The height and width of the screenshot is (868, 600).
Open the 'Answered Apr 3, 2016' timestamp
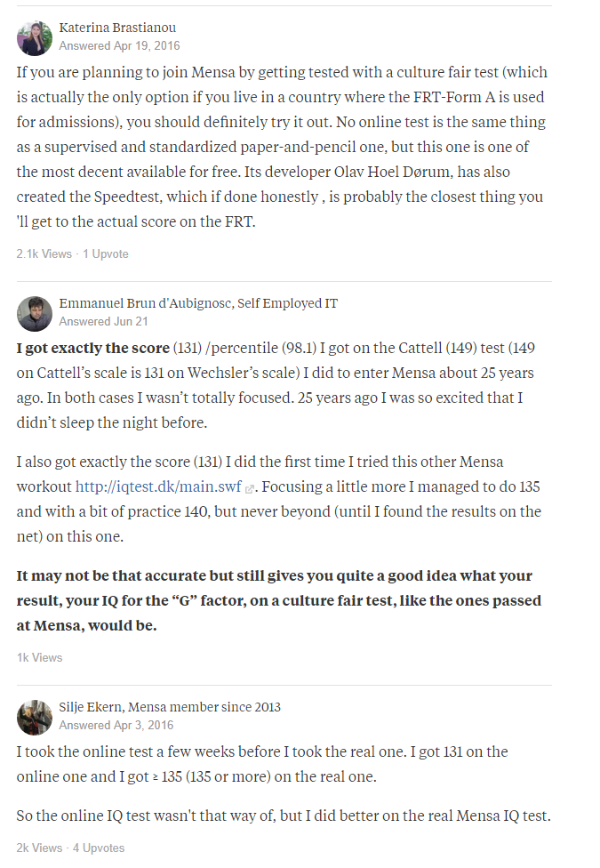pos(116,725)
